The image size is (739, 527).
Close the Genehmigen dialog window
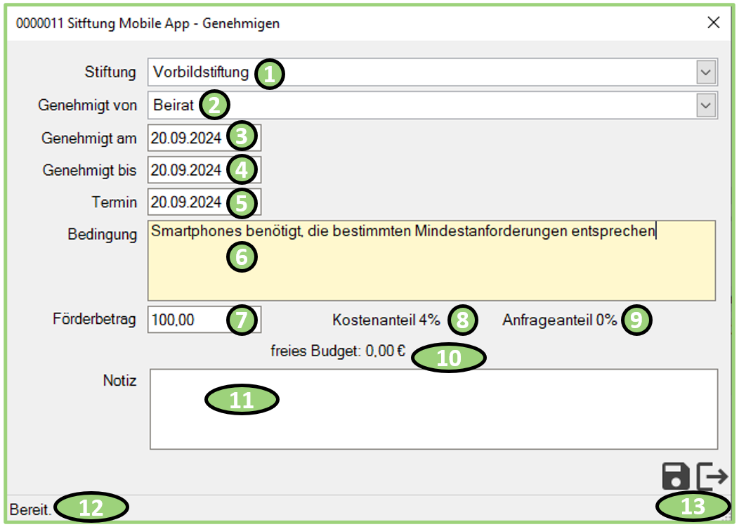[x=713, y=22]
